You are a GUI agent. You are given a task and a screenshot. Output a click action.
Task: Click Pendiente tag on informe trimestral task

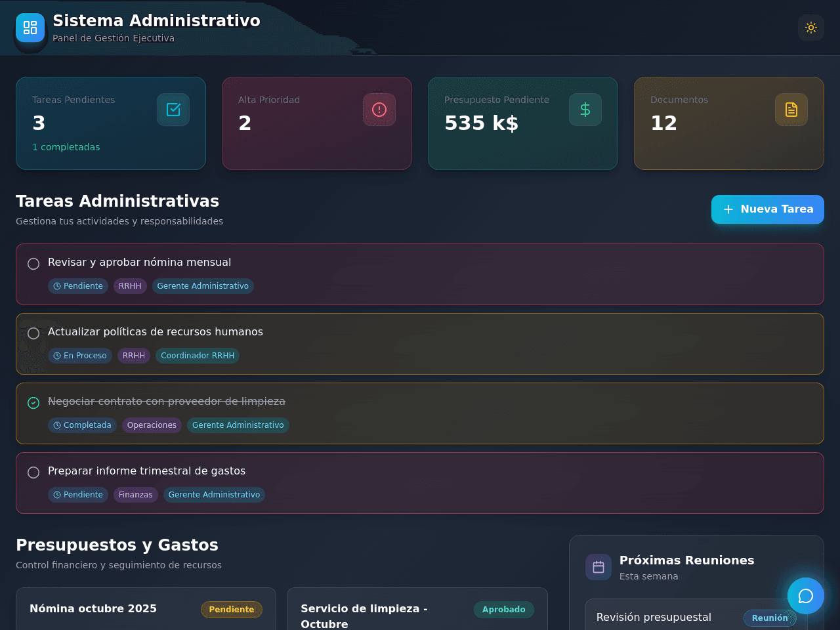coord(78,495)
